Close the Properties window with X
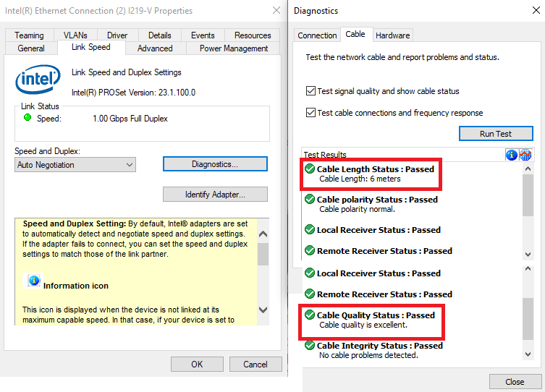Screen dimensions: 545x392 tap(276, 10)
